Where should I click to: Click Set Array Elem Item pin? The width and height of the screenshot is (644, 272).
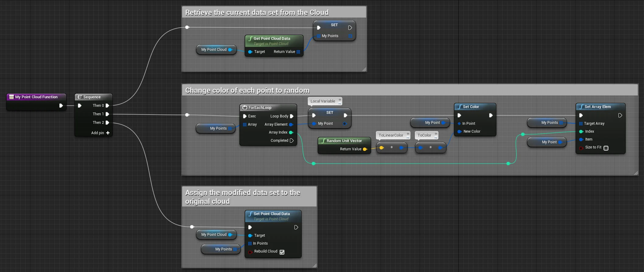pos(581,139)
